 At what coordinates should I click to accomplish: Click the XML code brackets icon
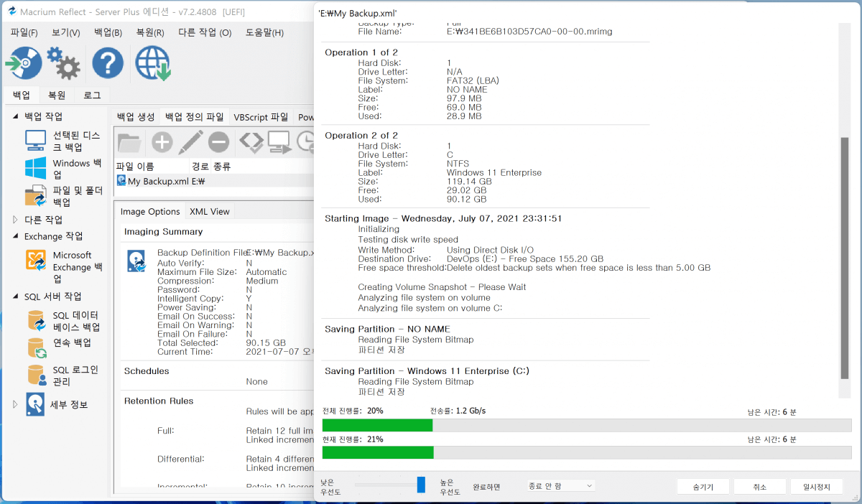(x=251, y=142)
